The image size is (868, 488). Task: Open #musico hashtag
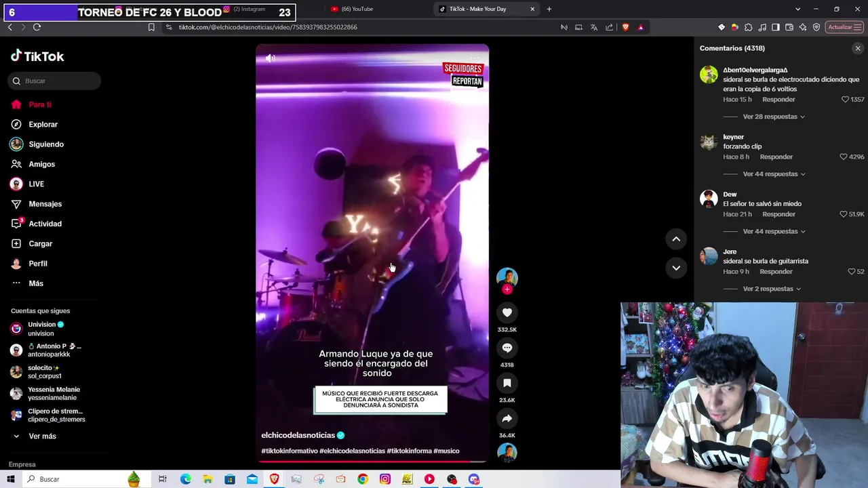point(446,451)
